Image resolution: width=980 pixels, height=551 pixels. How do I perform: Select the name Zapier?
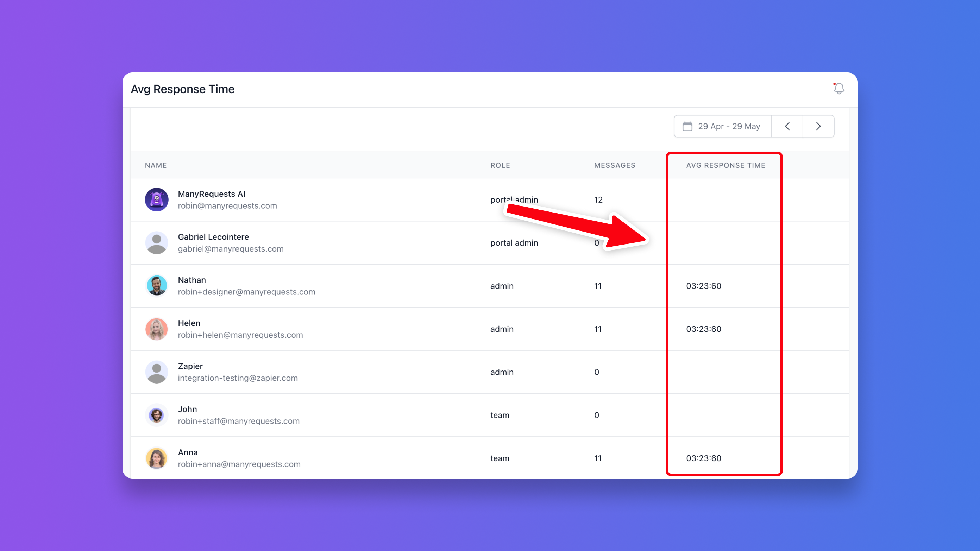tap(190, 366)
